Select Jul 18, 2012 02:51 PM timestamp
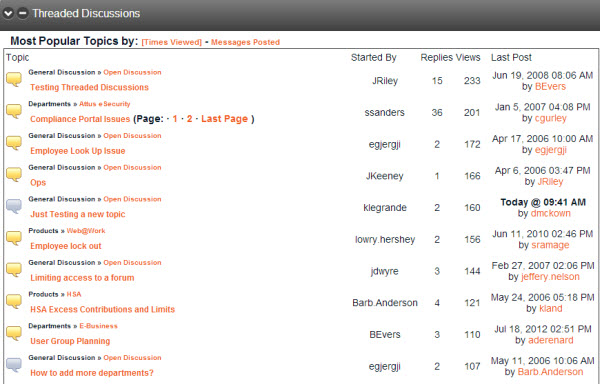Screen dimensions: 600x384 pyautogui.click(x=543, y=329)
